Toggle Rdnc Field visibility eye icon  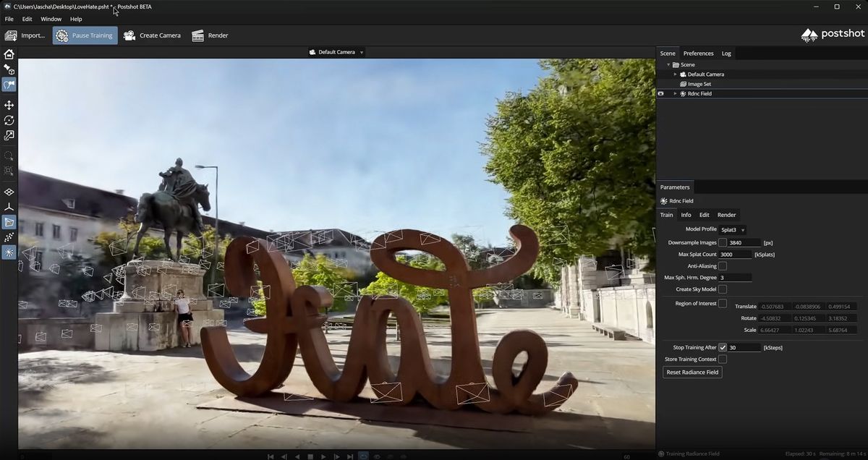(x=660, y=93)
